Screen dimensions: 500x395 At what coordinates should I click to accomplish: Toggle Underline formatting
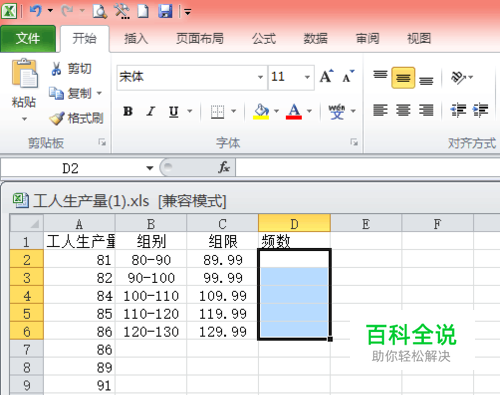[x=174, y=111]
